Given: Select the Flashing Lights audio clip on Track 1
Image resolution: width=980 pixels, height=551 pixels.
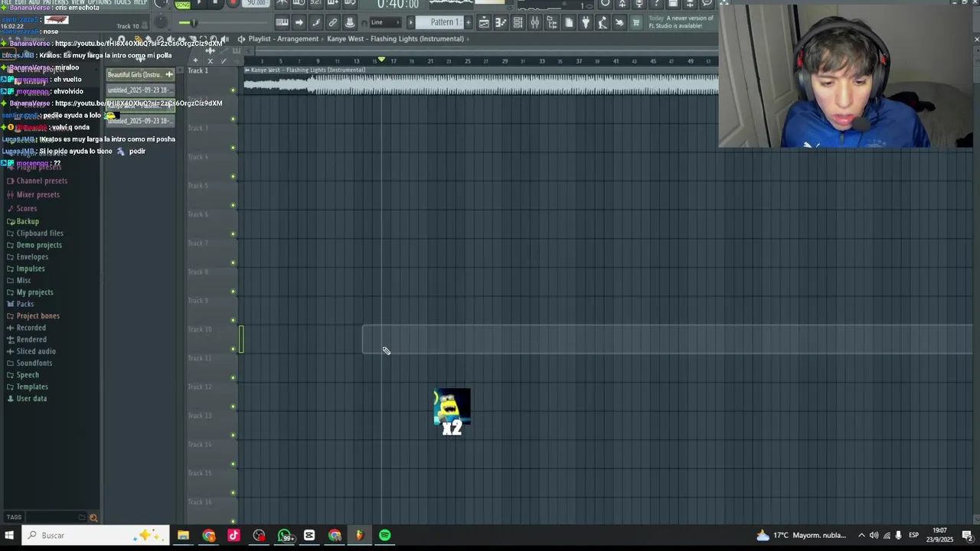Looking at the screenshot, I should point(481,81).
